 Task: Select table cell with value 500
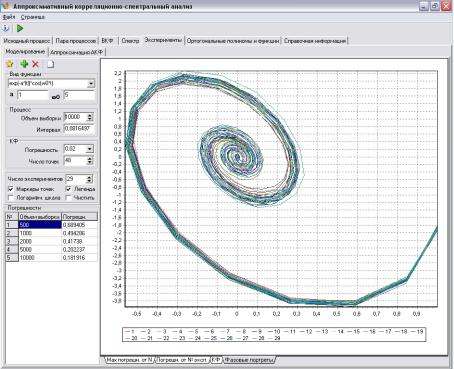coord(40,225)
